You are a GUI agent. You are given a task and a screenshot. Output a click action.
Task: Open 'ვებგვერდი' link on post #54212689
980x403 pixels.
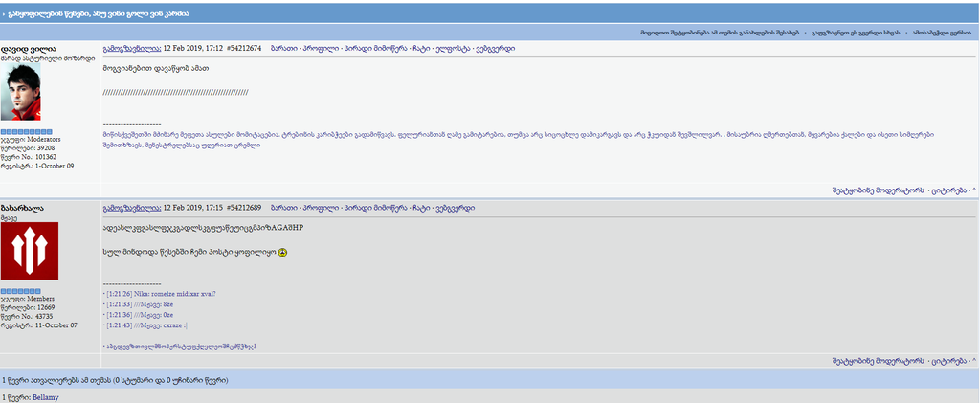(455, 208)
